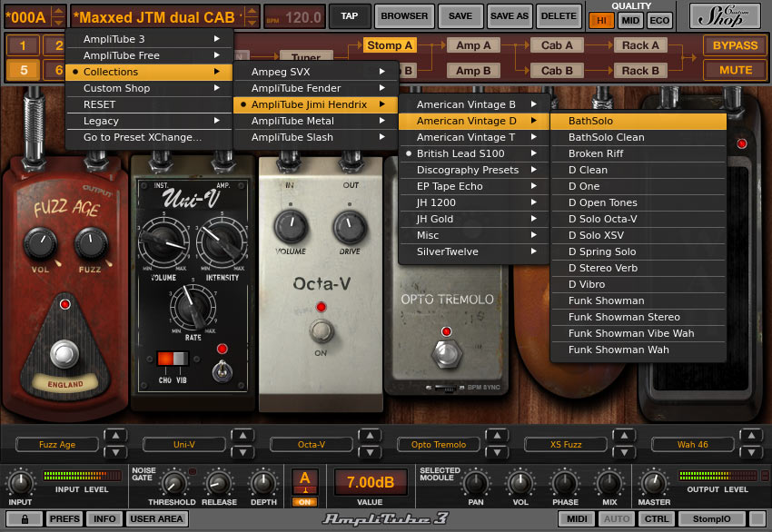The width and height of the screenshot is (772, 532).
Task: Click the SAVE AS button
Action: pos(510,15)
